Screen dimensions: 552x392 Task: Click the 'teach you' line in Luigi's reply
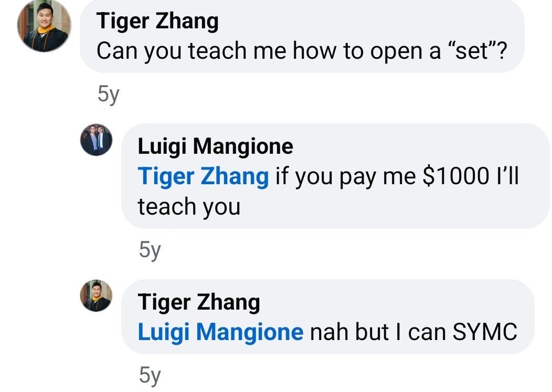pos(189,207)
